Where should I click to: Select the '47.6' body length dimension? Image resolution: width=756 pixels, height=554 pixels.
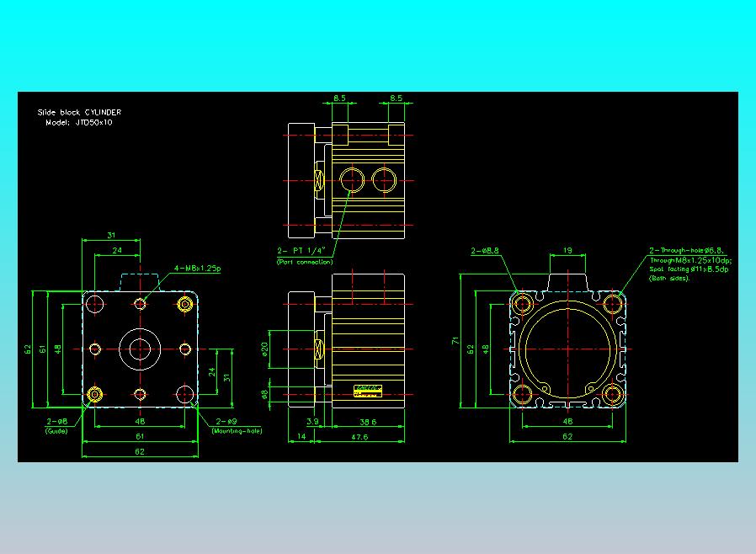[359, 437]
